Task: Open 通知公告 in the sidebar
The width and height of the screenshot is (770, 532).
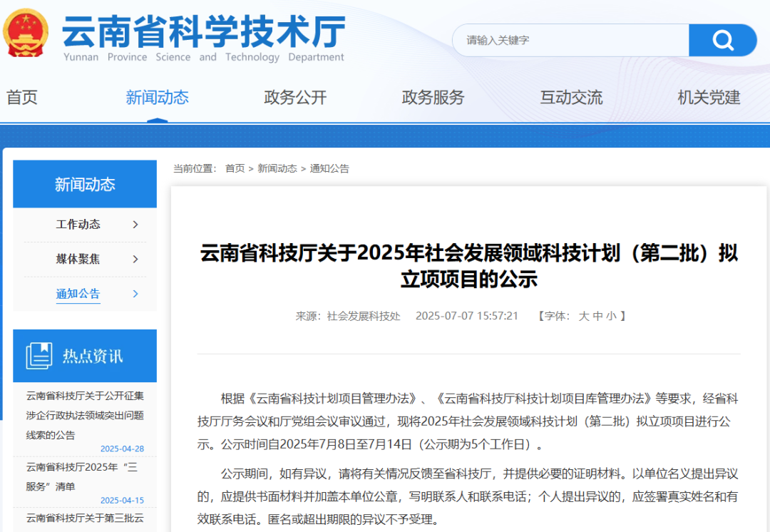Action: [x=78, y=294]
